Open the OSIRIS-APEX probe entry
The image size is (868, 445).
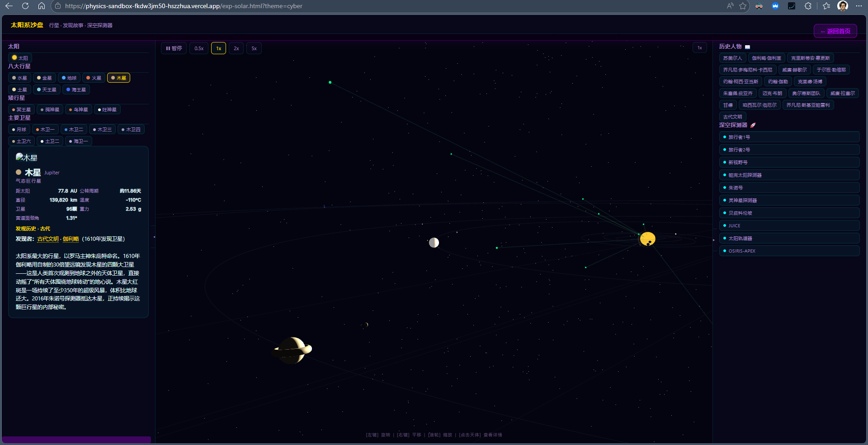[x=789, y=251]
